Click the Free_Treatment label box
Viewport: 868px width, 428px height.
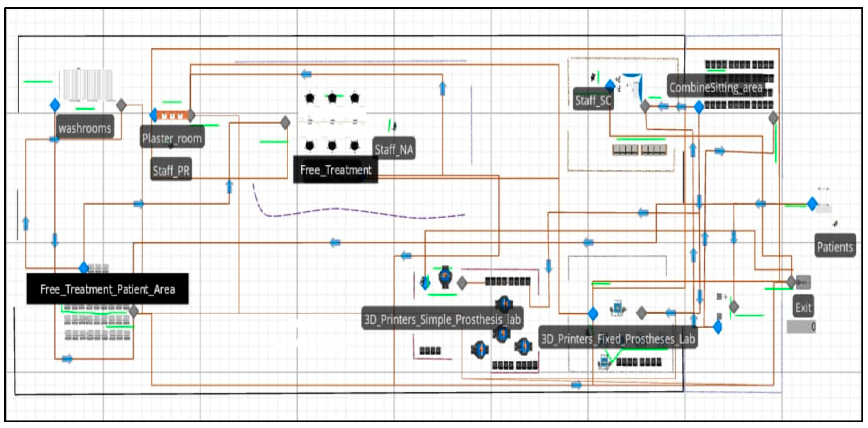click(x=336, y=170)
